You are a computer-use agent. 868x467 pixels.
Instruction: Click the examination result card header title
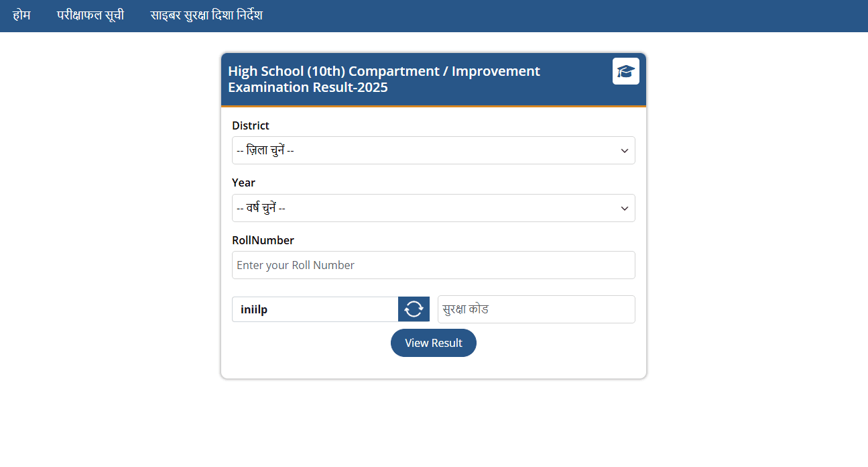[x=384, y=79]
